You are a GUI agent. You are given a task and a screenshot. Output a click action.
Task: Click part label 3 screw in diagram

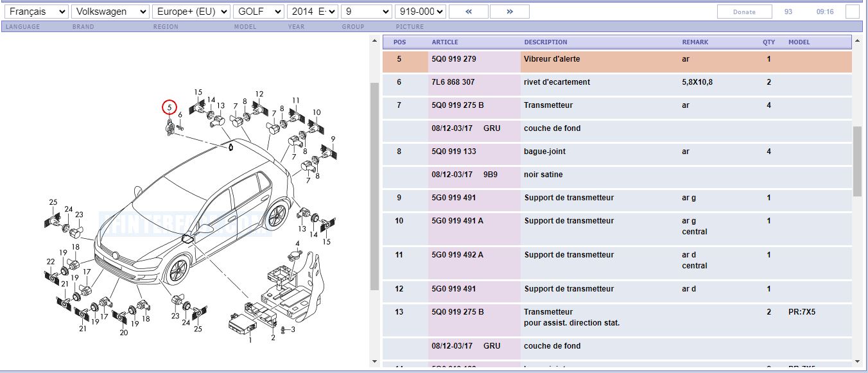click(x=293, y=329)
